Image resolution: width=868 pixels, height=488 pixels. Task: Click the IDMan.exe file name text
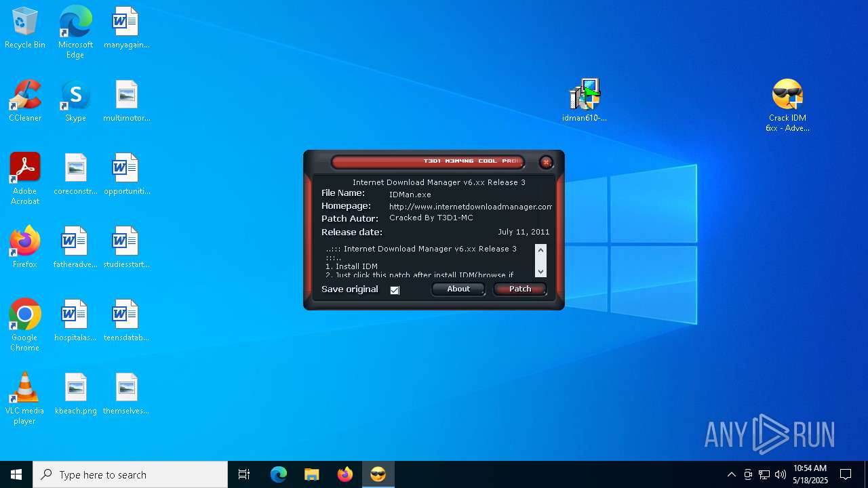[x=410, y=195]
